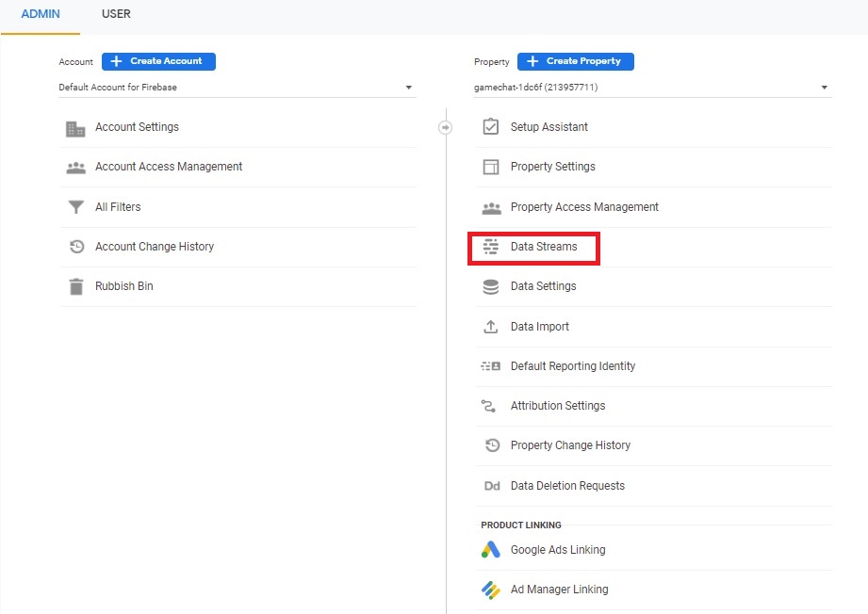Click the Attribution Settings path icon
The width and height of the screenshot is (868, 614).
pyautogui.click(x=489, y=406)
